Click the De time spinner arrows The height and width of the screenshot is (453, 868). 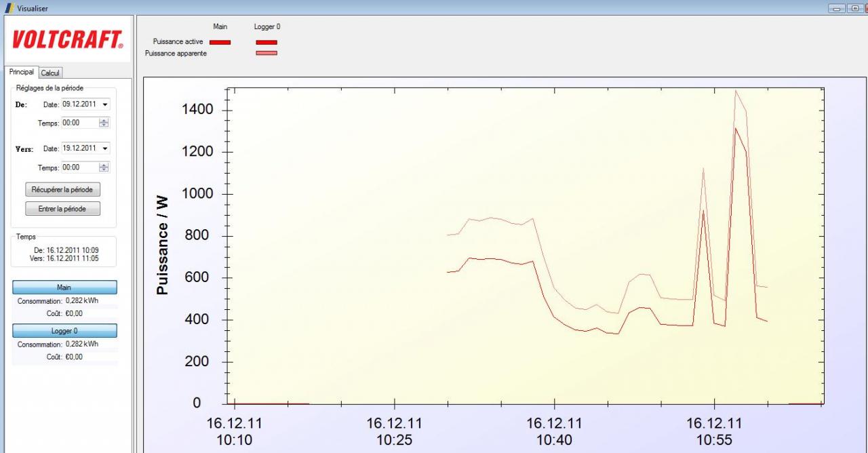(104, 123)
